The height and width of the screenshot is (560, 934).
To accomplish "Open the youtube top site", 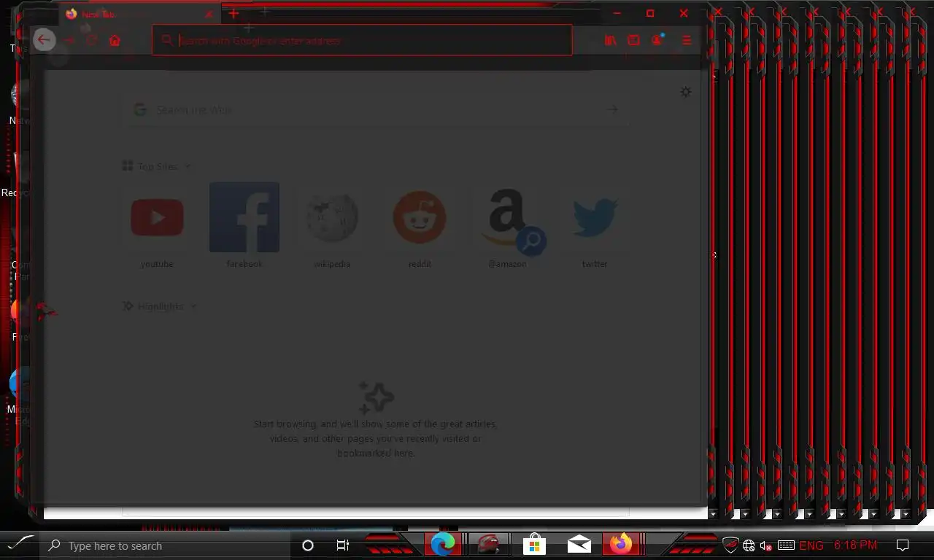I will 157,225.
